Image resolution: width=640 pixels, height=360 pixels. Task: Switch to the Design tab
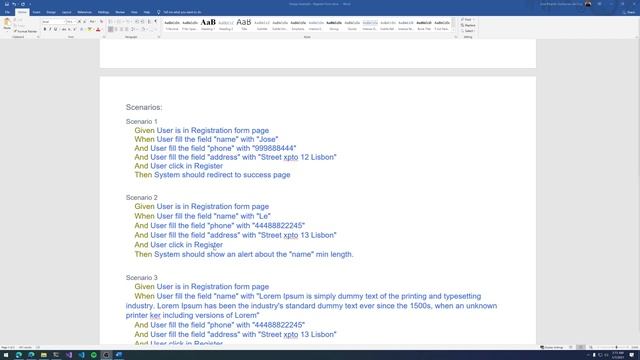click(x=51, y=12)
